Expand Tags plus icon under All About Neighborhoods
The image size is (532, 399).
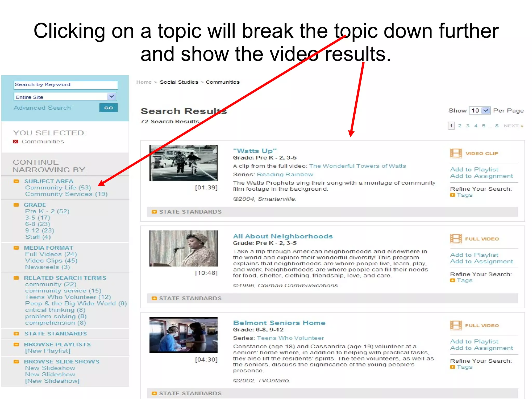[453, 281]
